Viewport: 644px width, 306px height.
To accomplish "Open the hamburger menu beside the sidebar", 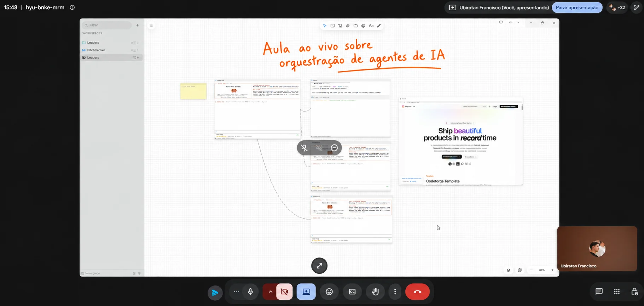I will pyautogui.click(x=151, y=25).
